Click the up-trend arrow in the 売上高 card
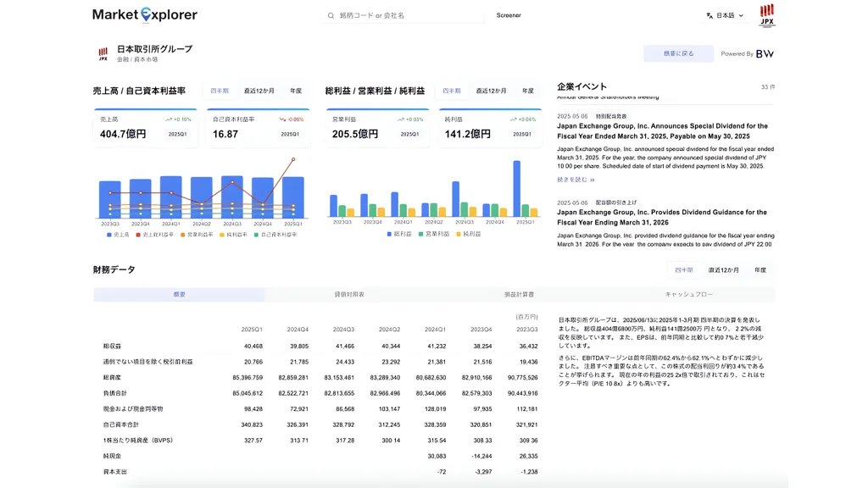 tap(169, 119)
